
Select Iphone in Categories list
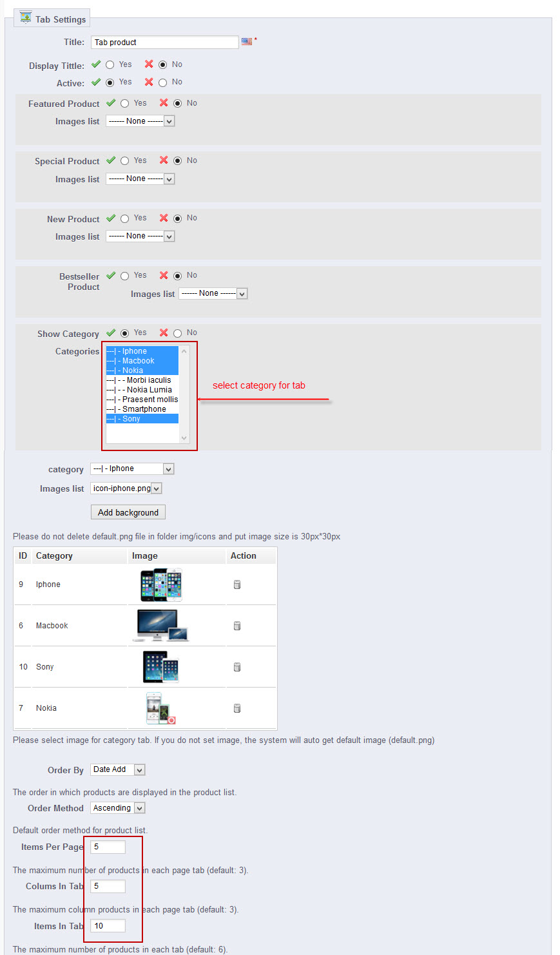pos(142,351)
